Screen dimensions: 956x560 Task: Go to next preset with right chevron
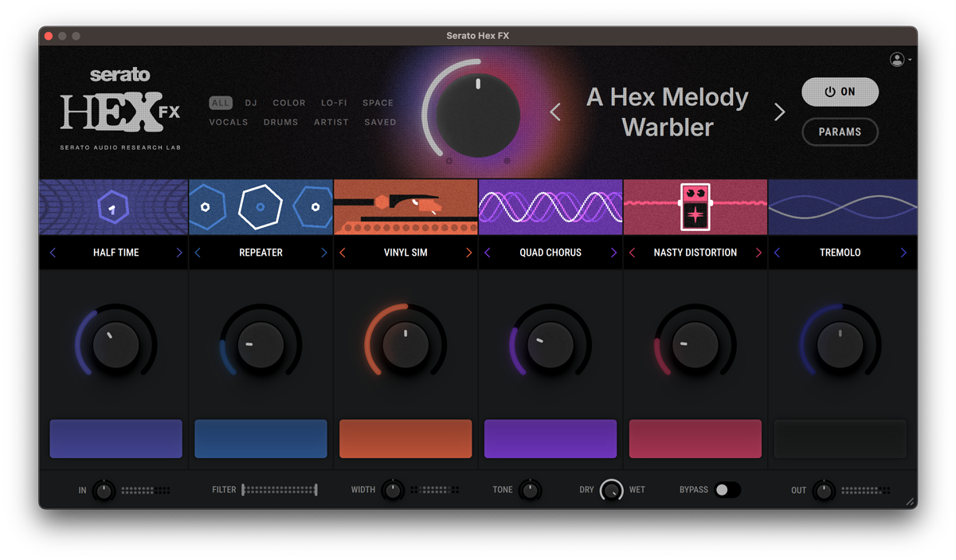click(x=779, y=112)
